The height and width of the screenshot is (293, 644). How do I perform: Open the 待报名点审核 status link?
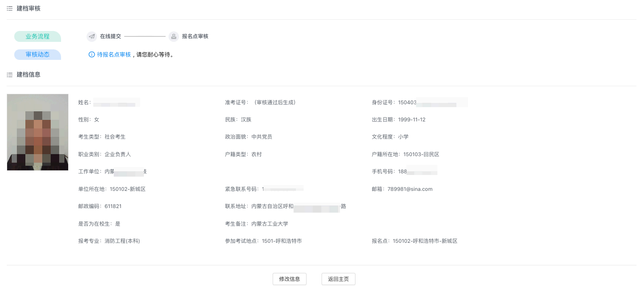[114, 54]
